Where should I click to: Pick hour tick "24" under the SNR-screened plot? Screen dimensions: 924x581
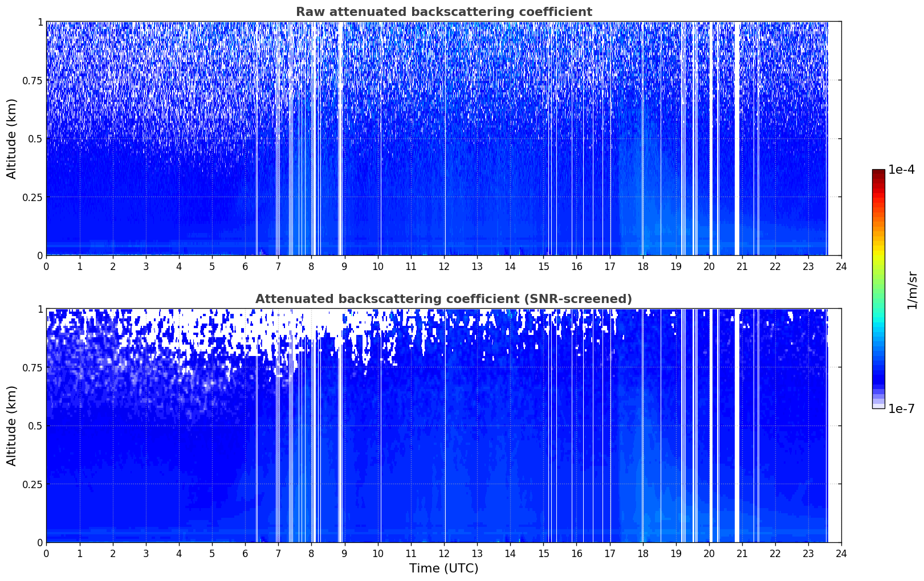coord(841,553)
